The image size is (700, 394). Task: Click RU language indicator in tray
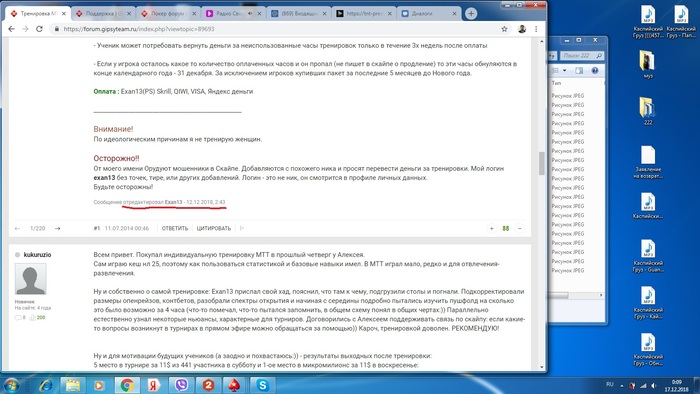tap(610, 384)
